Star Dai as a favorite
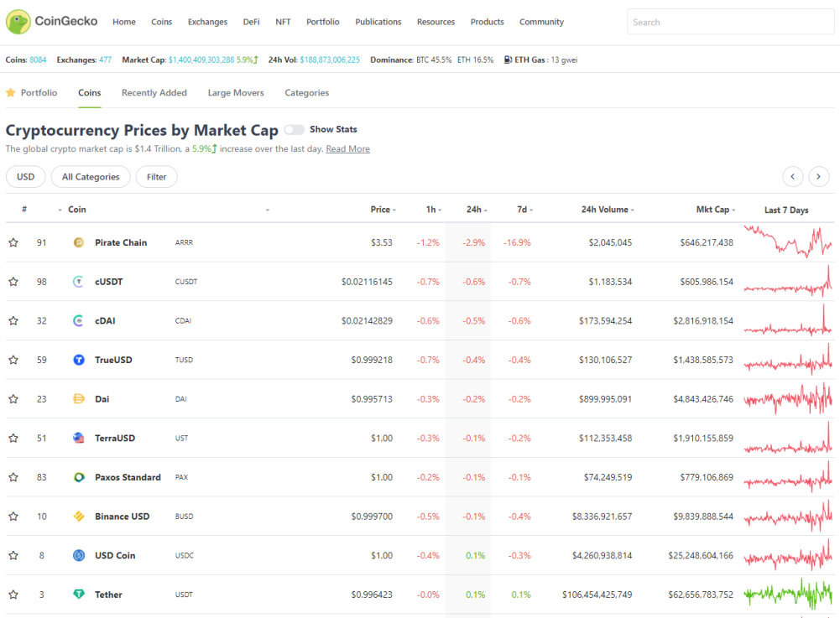 13,399
